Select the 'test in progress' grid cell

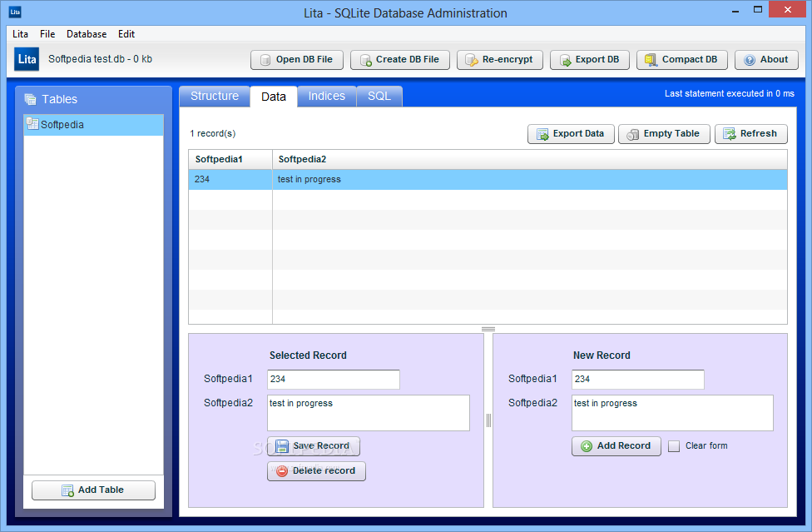pos(530,179)
